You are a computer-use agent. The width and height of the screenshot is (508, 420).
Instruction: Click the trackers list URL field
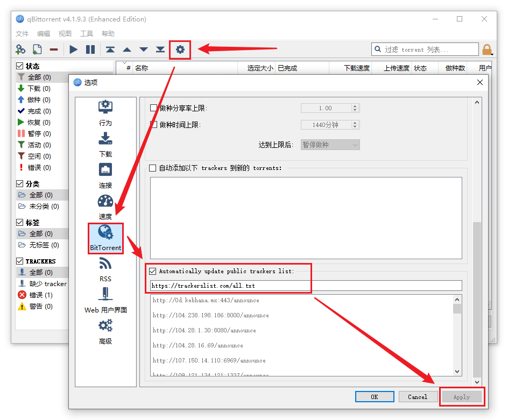(306, 286)
